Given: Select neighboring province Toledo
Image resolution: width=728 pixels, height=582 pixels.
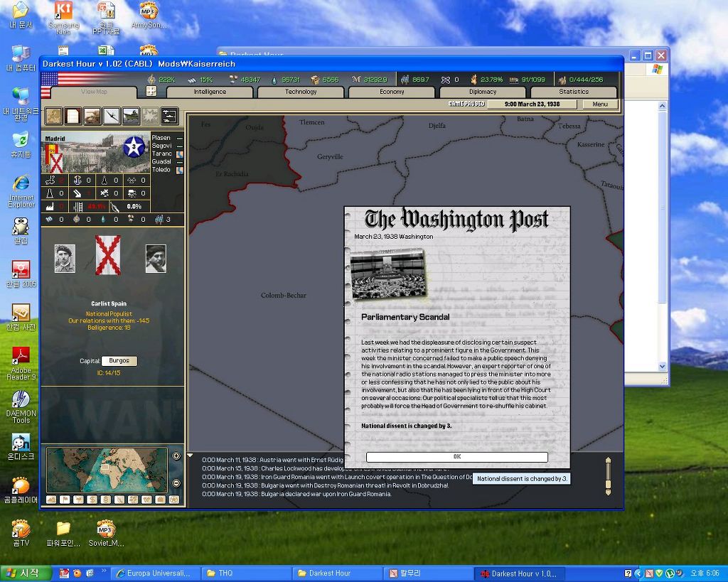Looking at the screenshot, I should pyautogui.click(x=161, y=169).
